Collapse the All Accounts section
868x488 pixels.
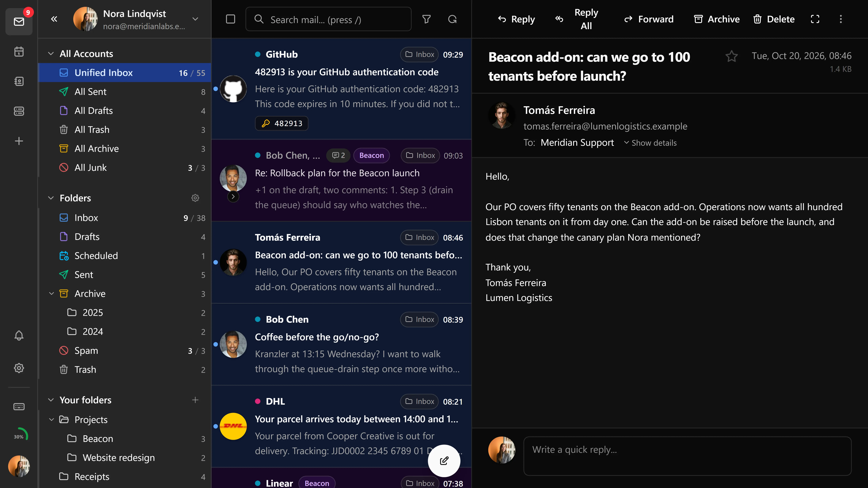pos(51,54)
